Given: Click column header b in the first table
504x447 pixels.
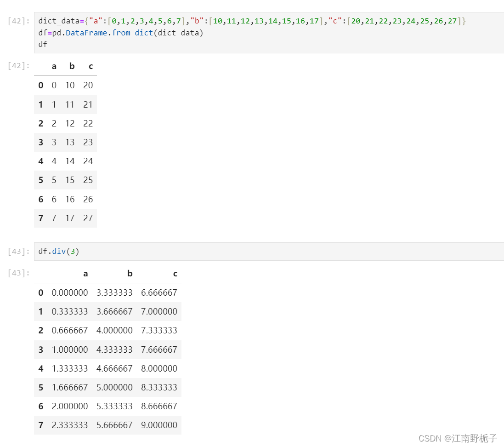Looking at the screenshot, I should (72, 66).
